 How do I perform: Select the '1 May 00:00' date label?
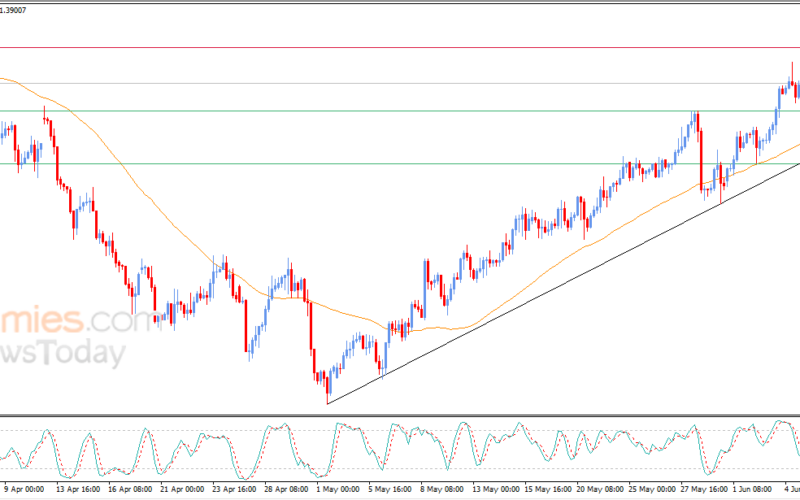pyautogui.click(x=338, y=489)
